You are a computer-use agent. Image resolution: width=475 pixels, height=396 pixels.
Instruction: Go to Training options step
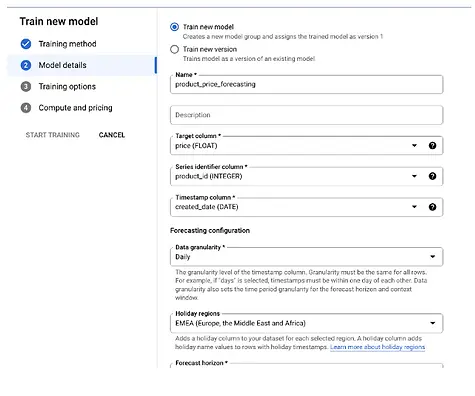pyautogui.click(x=67, y=86)
